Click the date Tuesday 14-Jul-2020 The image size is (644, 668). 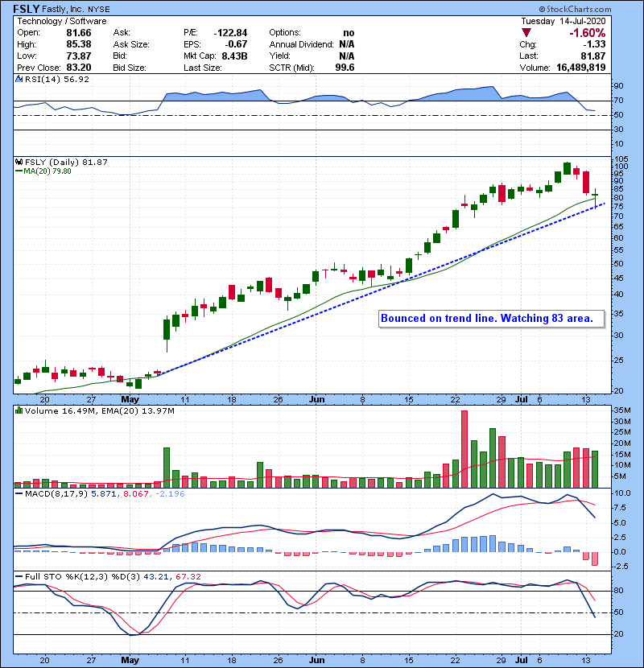(563, 21)
